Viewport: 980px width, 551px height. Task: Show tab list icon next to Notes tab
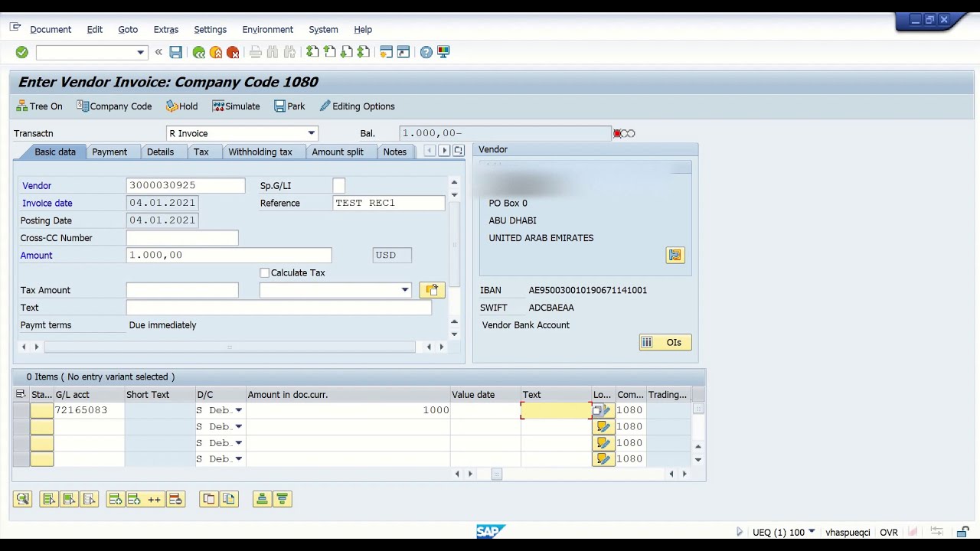pyautogui.click(x=458, y=151)
